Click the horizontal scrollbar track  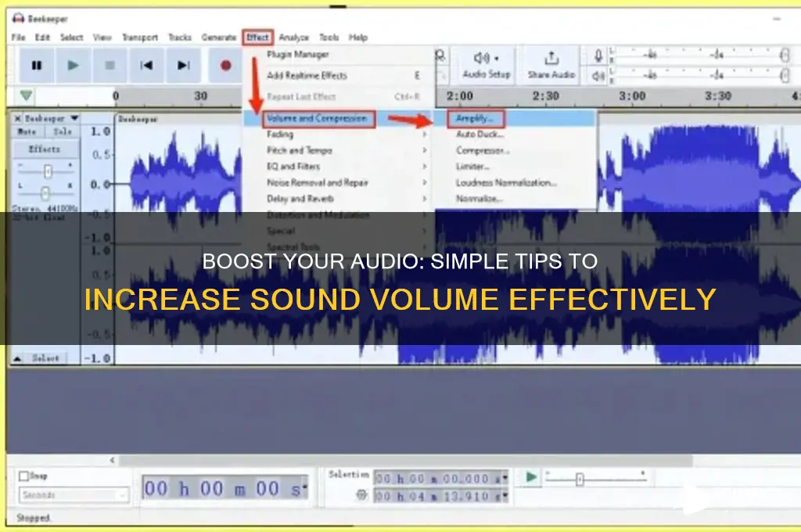406,460
